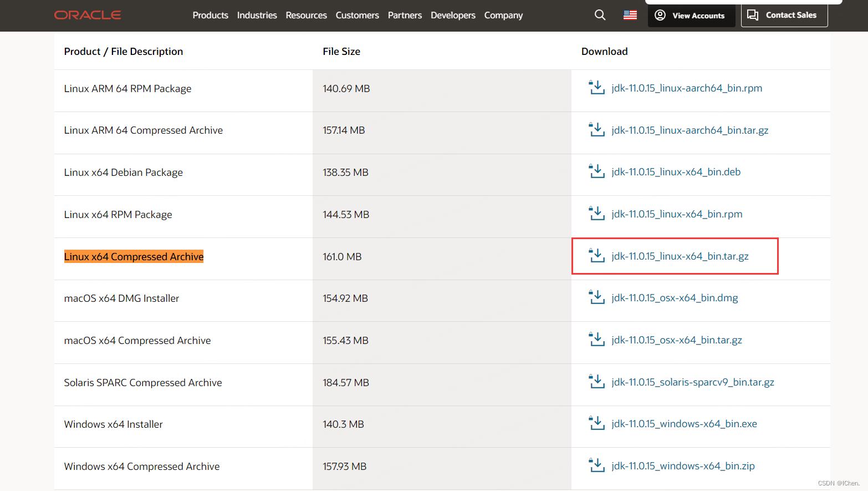Screen dimensions: 868x491
Task: Open the Developers menu
Action: [453, 15]
